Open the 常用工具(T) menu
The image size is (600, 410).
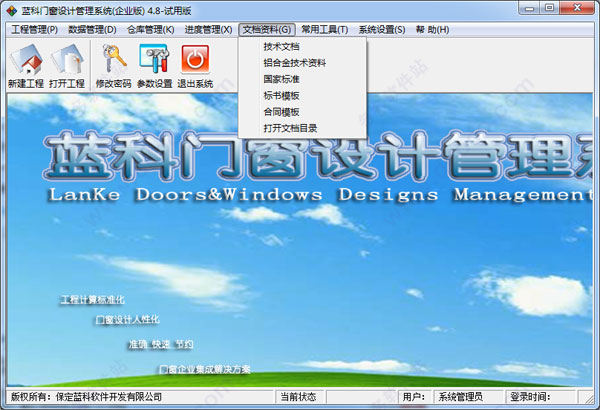click(x=325, y=29)
